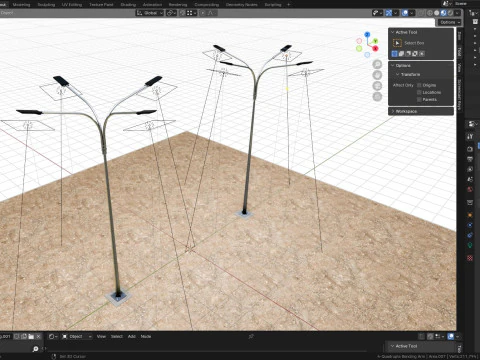Open the Options dropdown in viewport

(449, 22)
